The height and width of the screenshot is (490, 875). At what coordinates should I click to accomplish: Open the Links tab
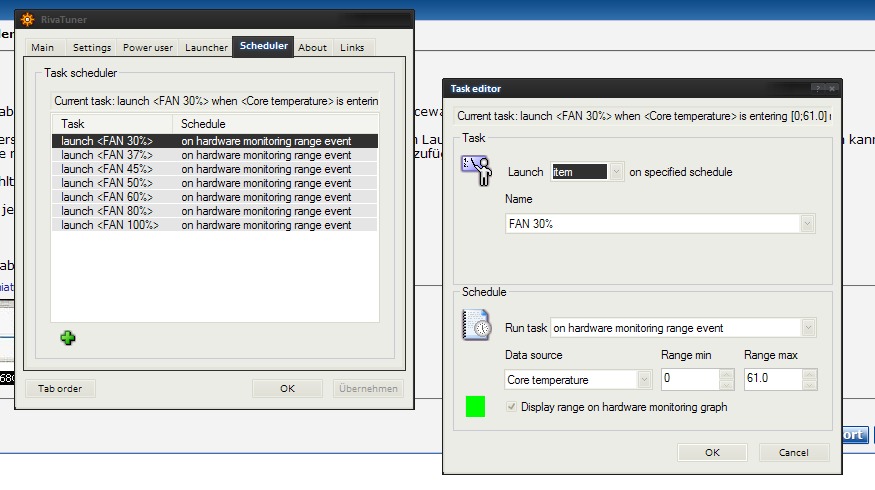pos(352,47)
